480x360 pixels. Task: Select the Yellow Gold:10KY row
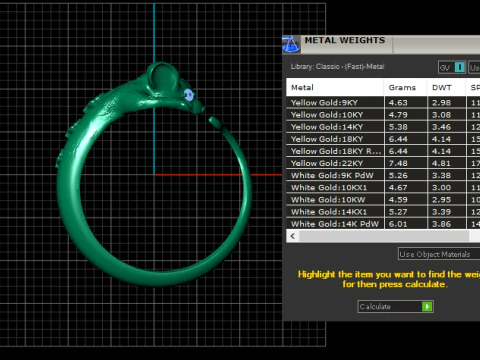[383, 115]
